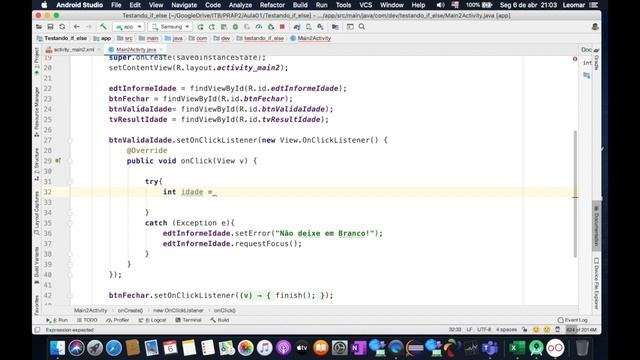Click the code fold marker on line 35

[70, 223]
